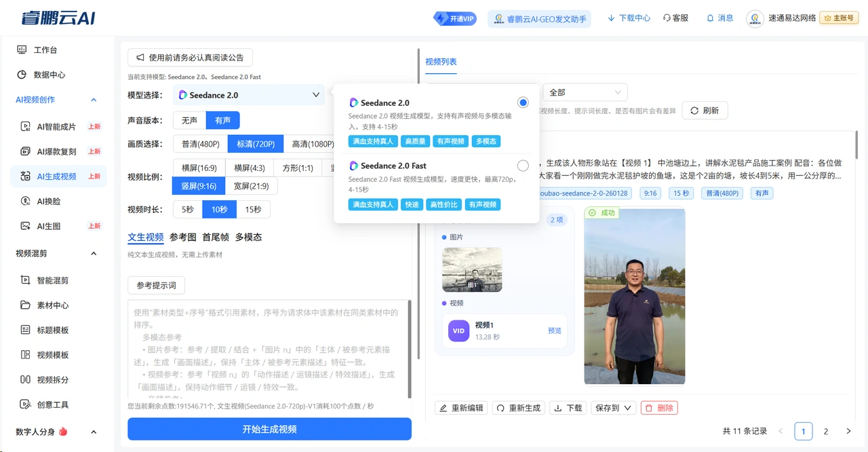Switch to the 参考图 tab
Viewport: 868px width, 452px height.
[x=183, y=237]
